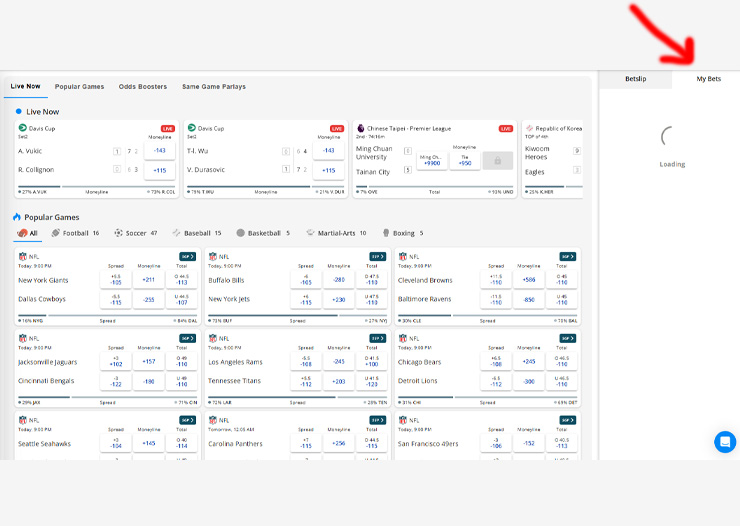
Task: Expand SGP on Giants vs Cowboys game
Action: click(x=188, y=256)
